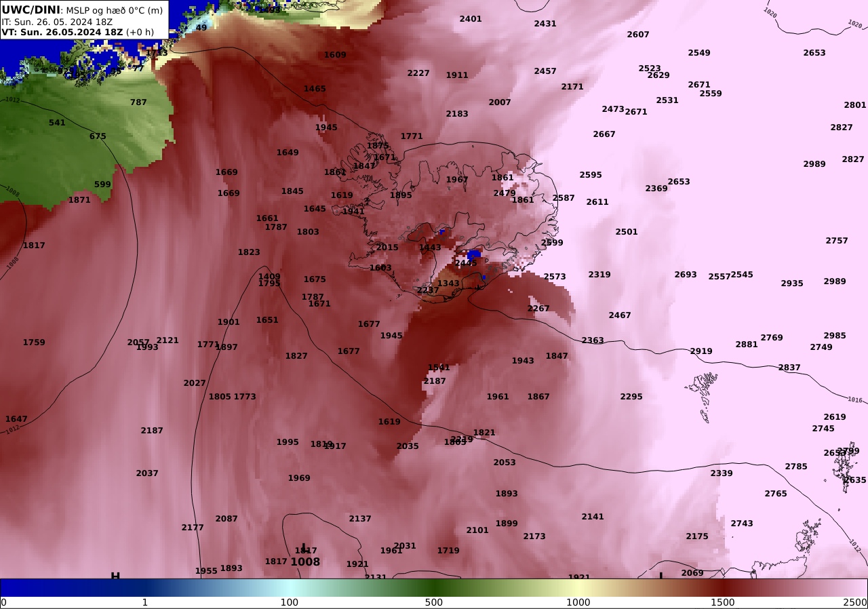Click the '1000' label on the color scale
This screenshot has height=609, width=868.
pos(578,602)
